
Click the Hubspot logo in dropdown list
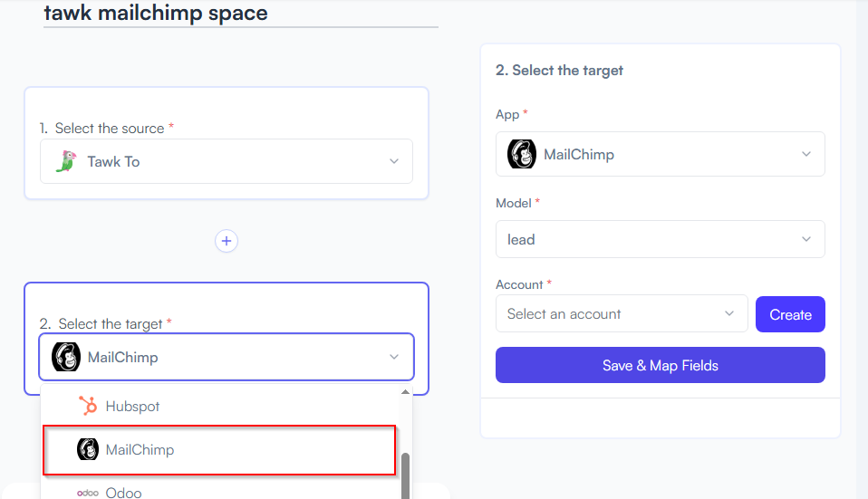click(x=88, y=406)
